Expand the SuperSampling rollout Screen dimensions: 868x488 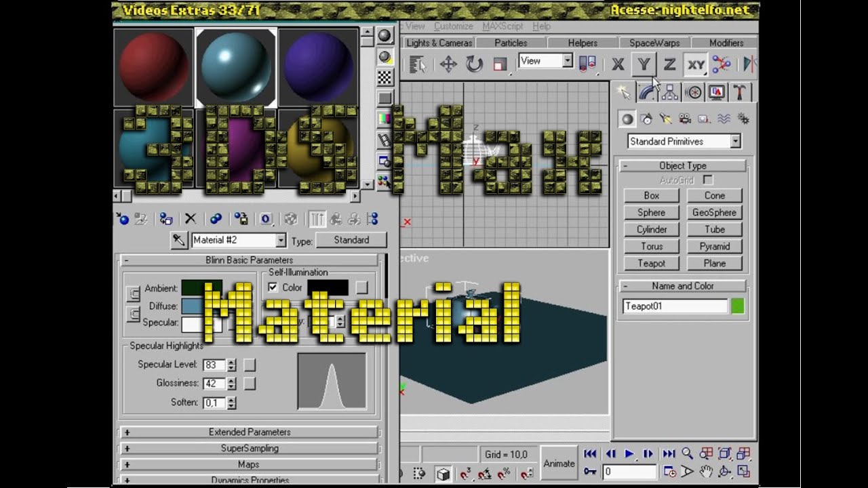coord(249,448)
